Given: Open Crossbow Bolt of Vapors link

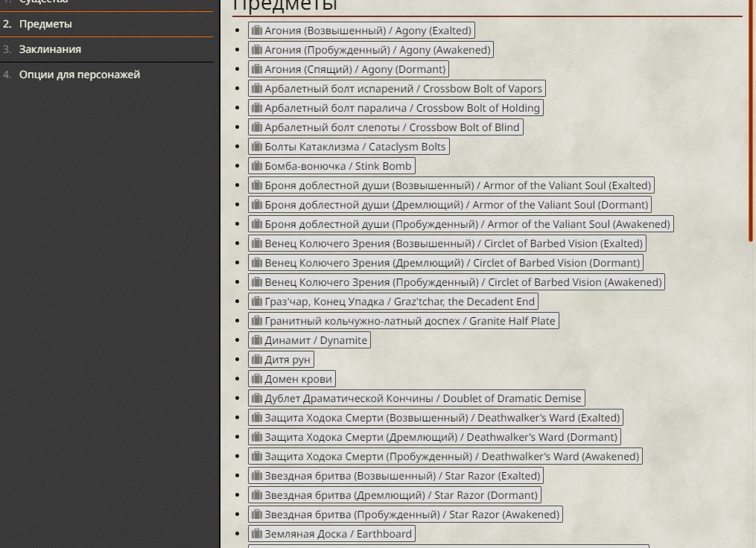Looking at the screenshot, I should click(x=397, y=89).
